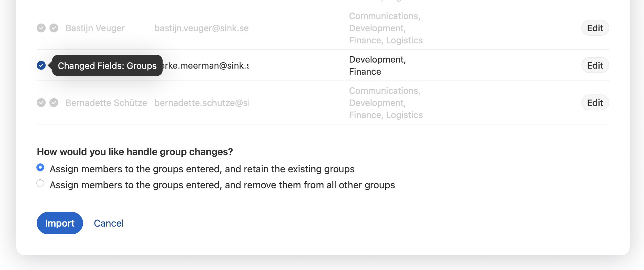Viewport: 644px width, 270px height.
Task: Click the blue check icon beside the Changed Fields tooltip
Action: point(41,65)
